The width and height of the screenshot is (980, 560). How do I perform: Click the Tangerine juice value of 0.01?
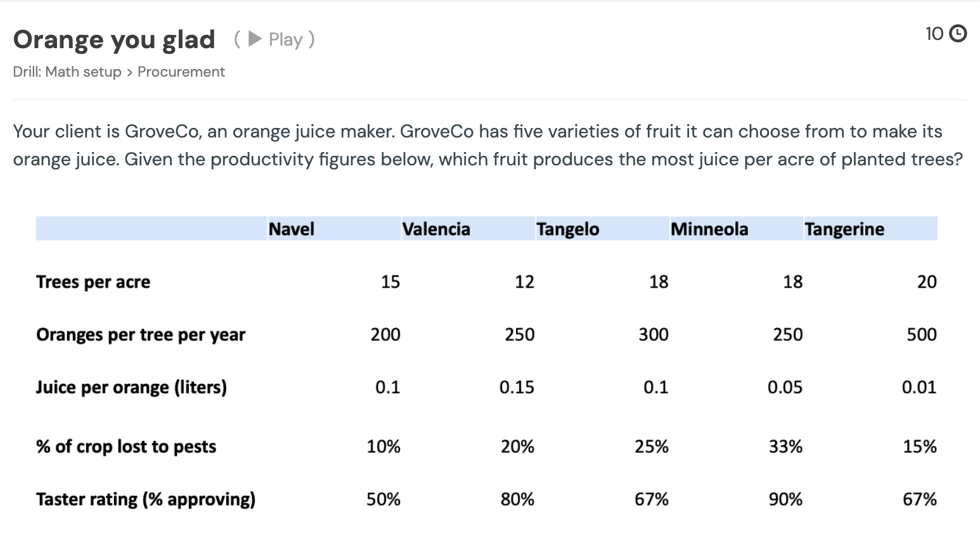tap(919, 387)
